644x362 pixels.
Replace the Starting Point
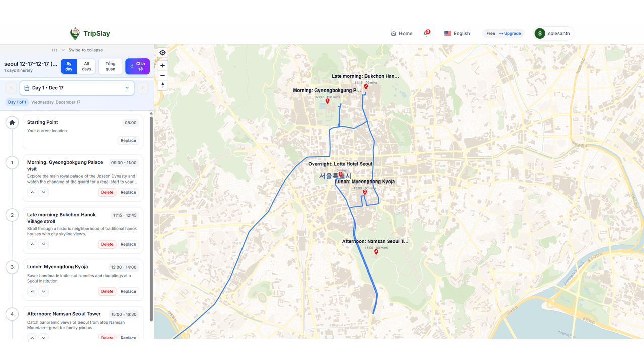pyautogui.click(x=128, y=141)
